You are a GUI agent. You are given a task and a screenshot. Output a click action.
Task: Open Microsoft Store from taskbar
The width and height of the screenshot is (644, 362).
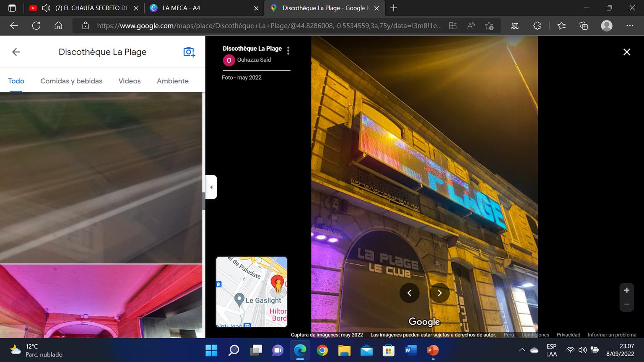[x=389, y=350]
